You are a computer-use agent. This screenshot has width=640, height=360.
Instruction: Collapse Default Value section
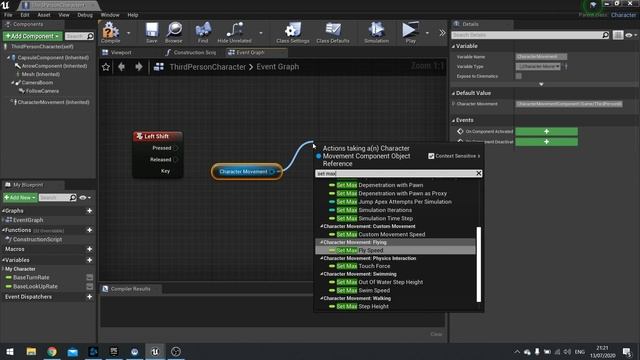pyautogui.click(x=453, y=93)
